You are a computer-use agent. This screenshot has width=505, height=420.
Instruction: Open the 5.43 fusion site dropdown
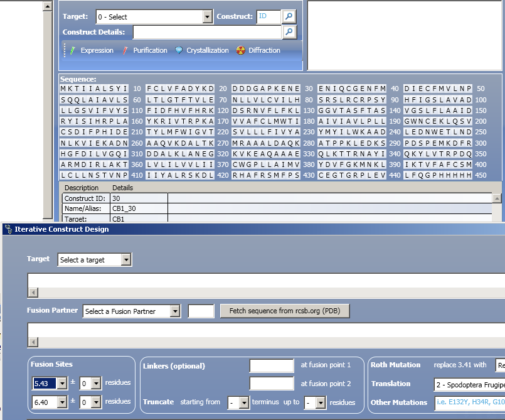pos(50,383)
